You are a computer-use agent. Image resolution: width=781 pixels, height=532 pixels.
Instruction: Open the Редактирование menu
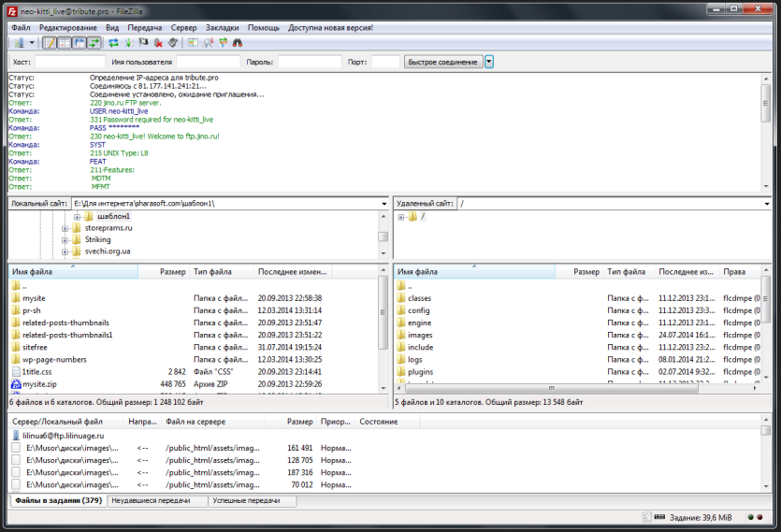(x=67, y=27)
